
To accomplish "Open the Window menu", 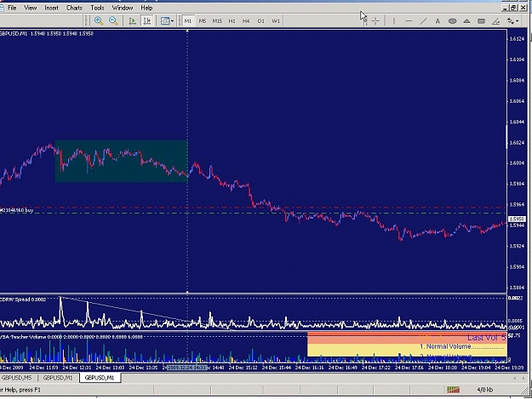I will [123, 8].
